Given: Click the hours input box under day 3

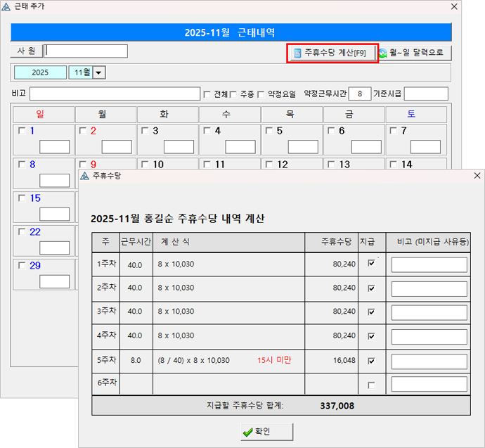Looking at the screenshot, I should coord(179,147).
